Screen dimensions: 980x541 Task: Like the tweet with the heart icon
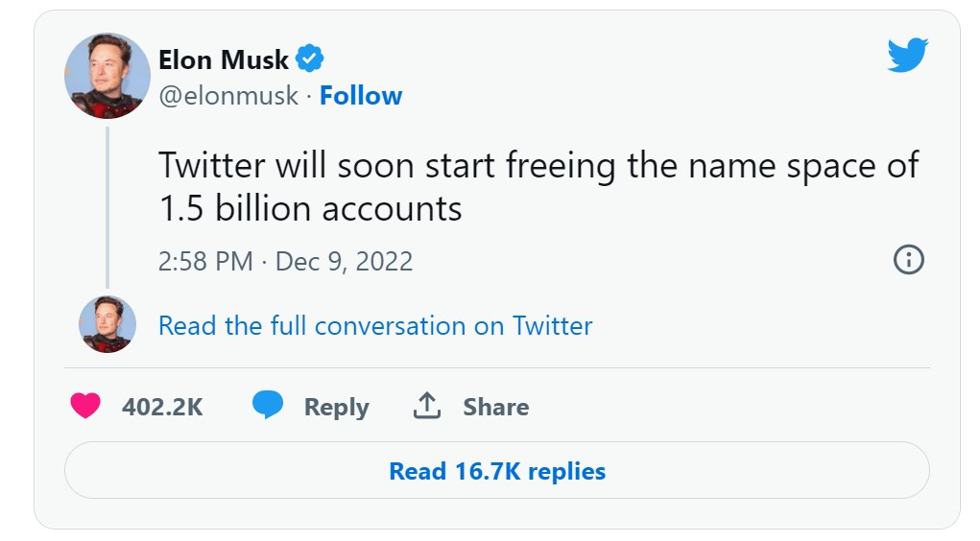(x=86, y=407)
